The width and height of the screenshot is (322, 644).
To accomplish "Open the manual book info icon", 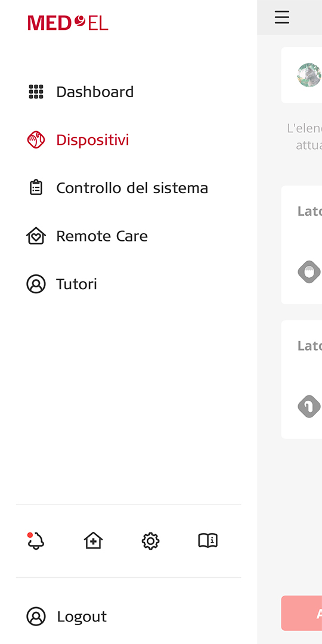I will tap(208, 541).
